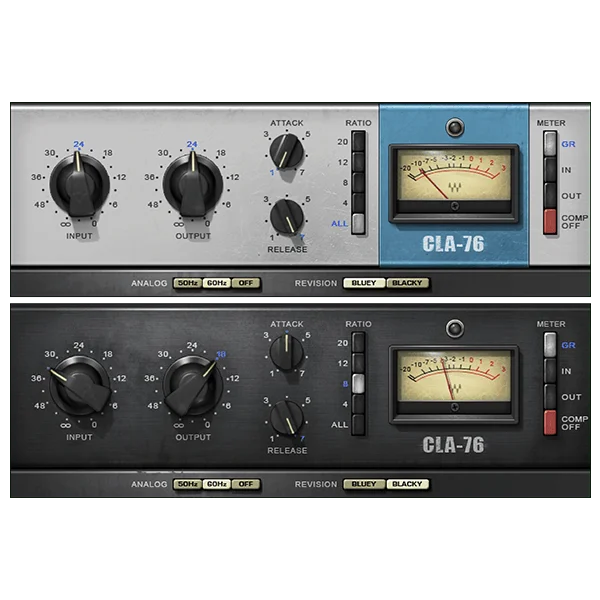Set meter to IN on Blacky unit
The width and height of the screenshot is (600, 600).
click(550, 371)
